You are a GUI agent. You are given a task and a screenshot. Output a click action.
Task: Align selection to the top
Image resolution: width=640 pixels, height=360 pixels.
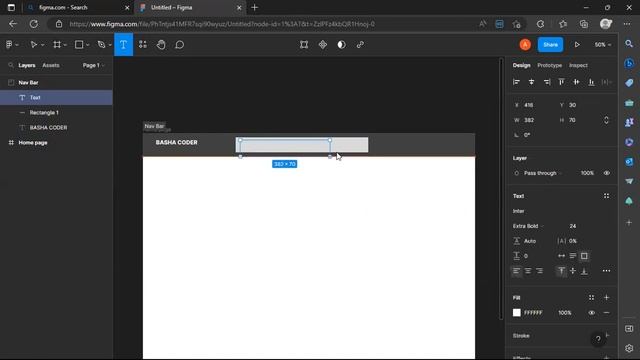click(x=562, y=82)
